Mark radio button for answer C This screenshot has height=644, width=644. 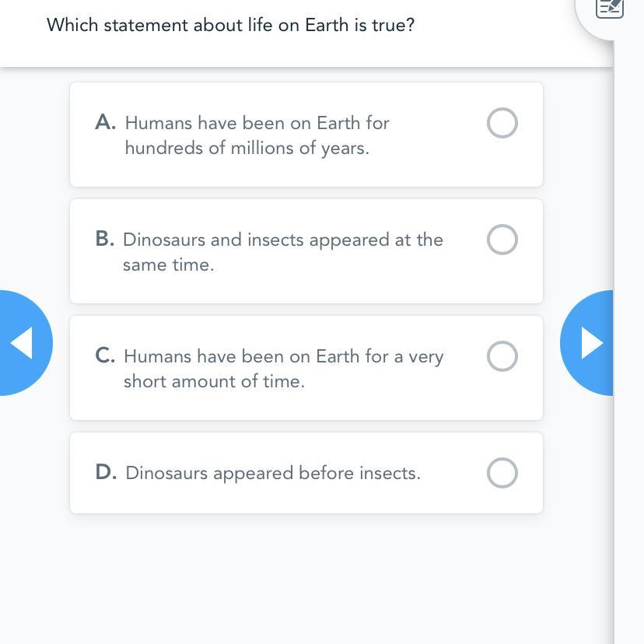pos(502,356)
